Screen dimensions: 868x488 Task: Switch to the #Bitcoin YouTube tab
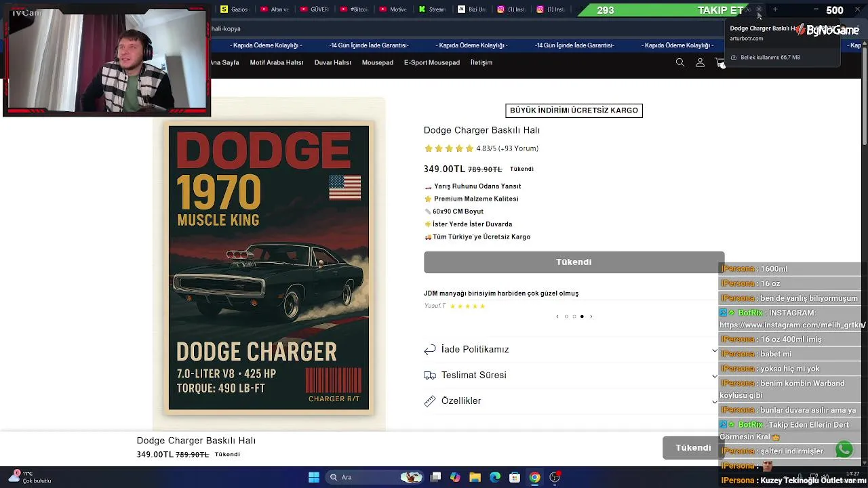click(x=353, y=9)
